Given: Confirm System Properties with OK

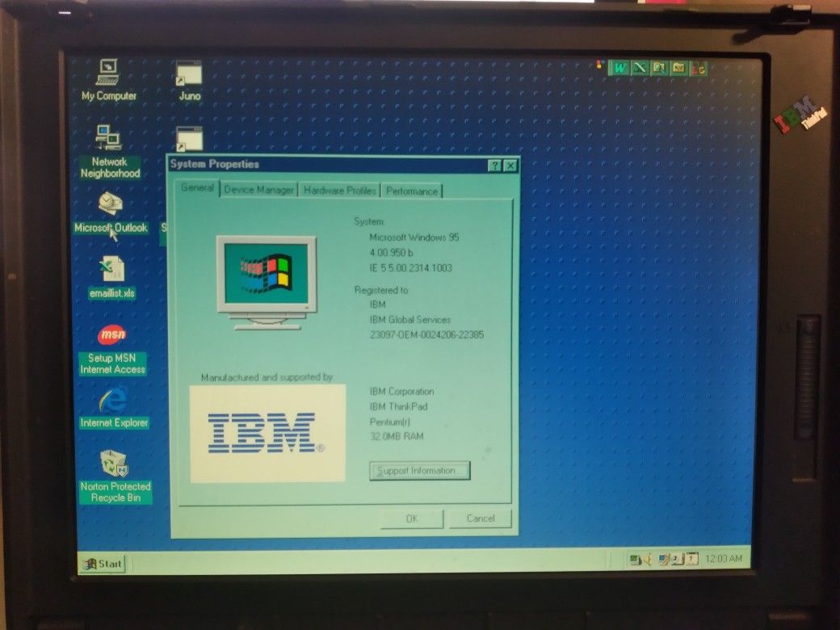Looking at the screenshot, I should [x=411, y=518].
